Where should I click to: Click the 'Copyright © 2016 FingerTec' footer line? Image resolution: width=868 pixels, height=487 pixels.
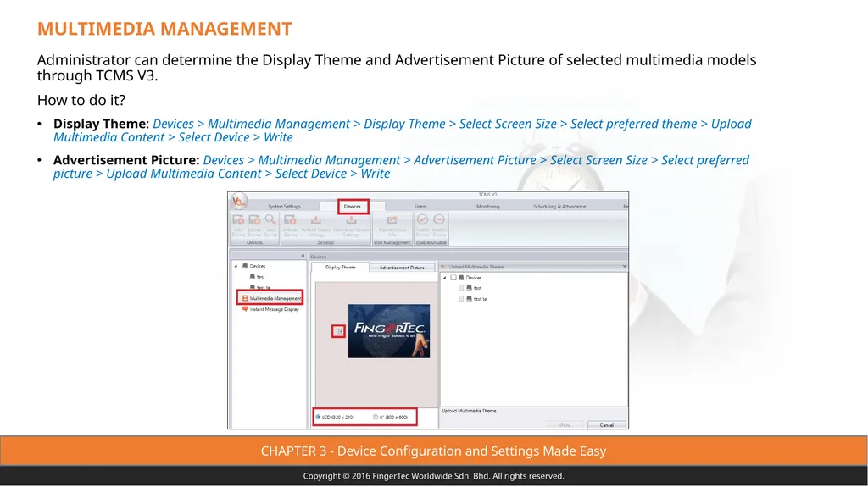433,476
